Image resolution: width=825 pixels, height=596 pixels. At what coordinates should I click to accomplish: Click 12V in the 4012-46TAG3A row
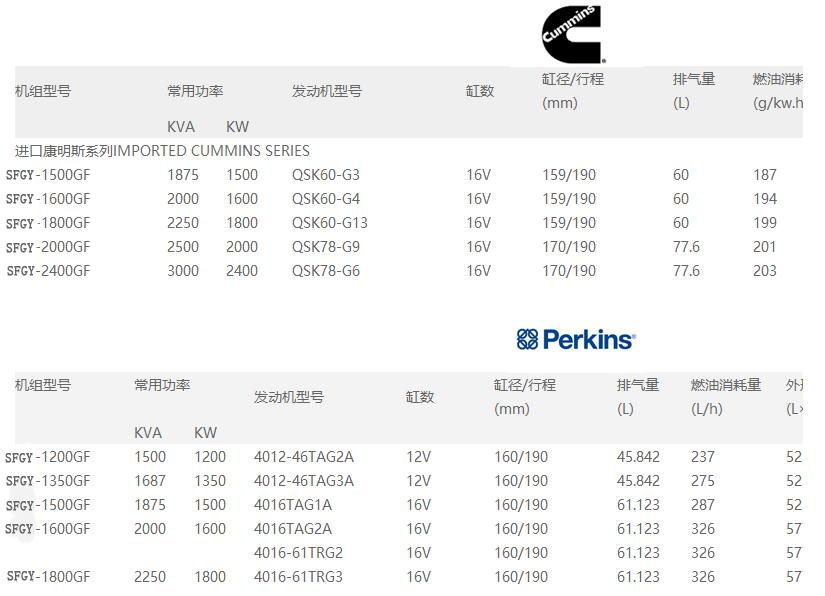[418, 481]
